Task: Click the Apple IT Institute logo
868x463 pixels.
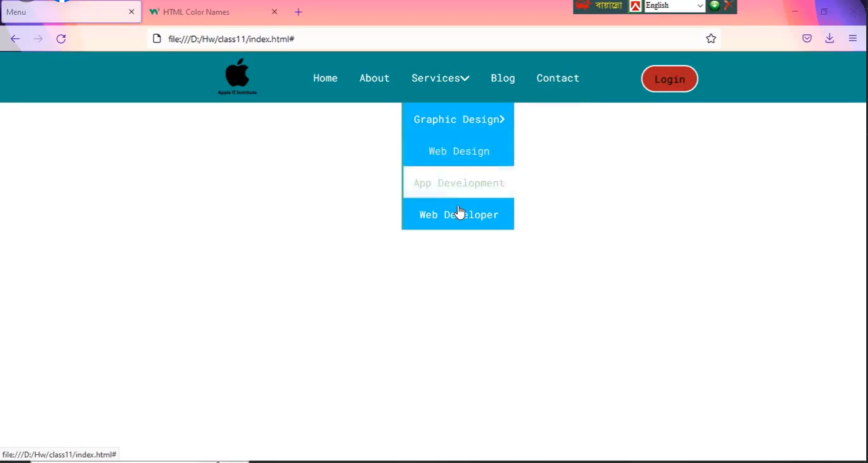Action: click(237, 76)
